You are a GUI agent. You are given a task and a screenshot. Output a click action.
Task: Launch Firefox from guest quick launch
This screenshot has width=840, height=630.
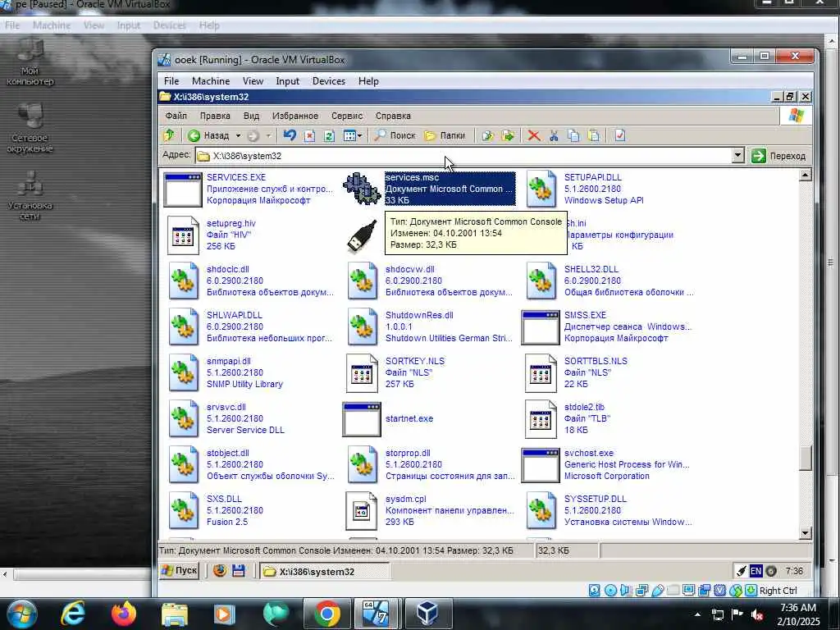(x=220, y=571)
